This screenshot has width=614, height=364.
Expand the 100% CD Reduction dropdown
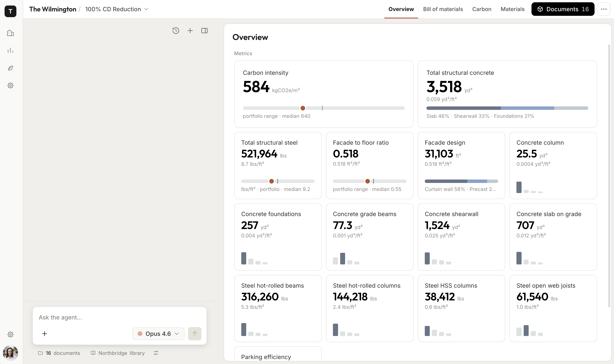[x=117, y=9]
